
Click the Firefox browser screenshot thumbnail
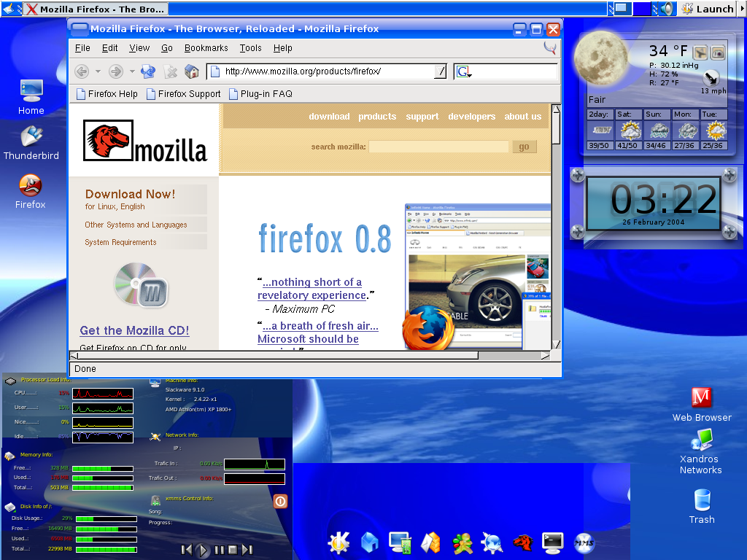(478, 276)
